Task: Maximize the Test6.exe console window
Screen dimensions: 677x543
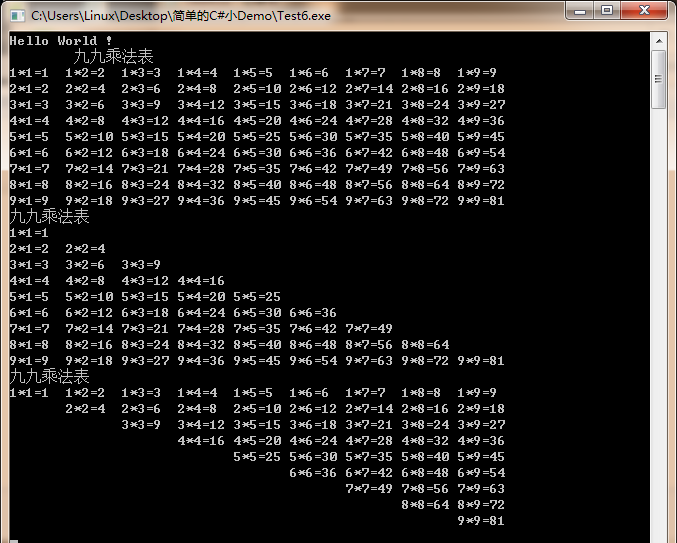Action: [x=607, y=10]
